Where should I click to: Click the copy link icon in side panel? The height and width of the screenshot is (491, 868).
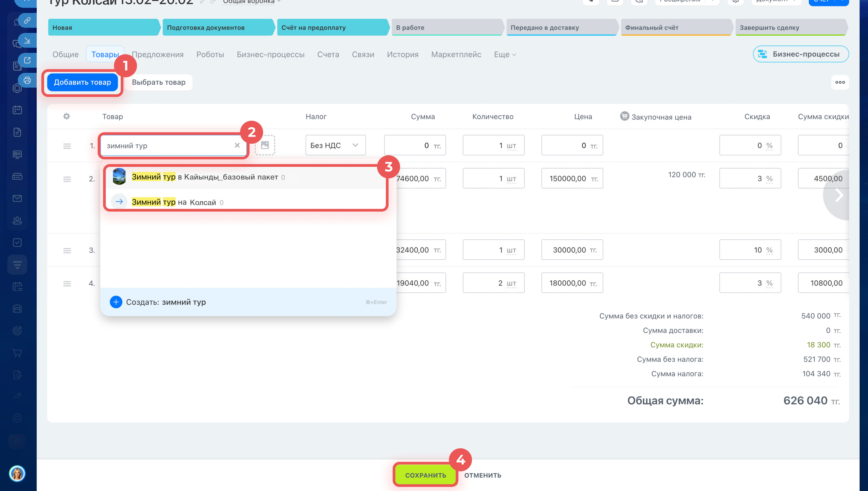tap(27, 20)
